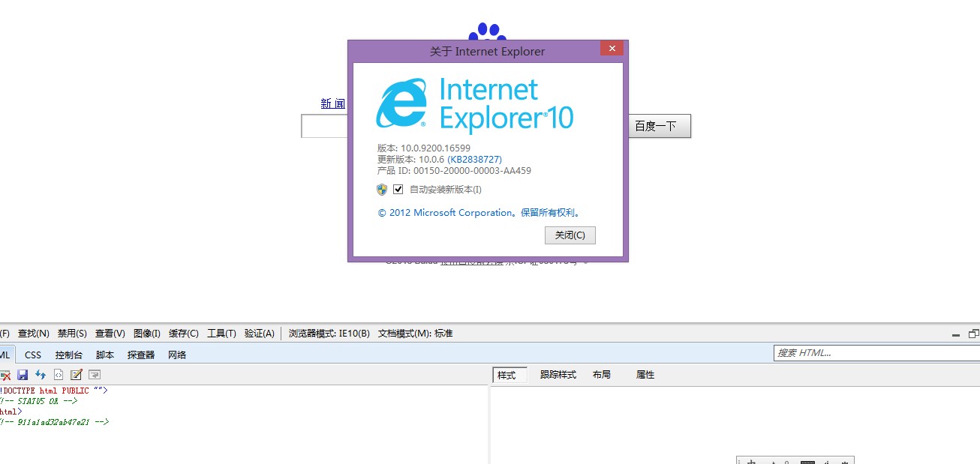This screenshot has height=464, width=980.
Task: Click the refresh arrows icon in HTML toolbar
Action: [x=41, y=375]
